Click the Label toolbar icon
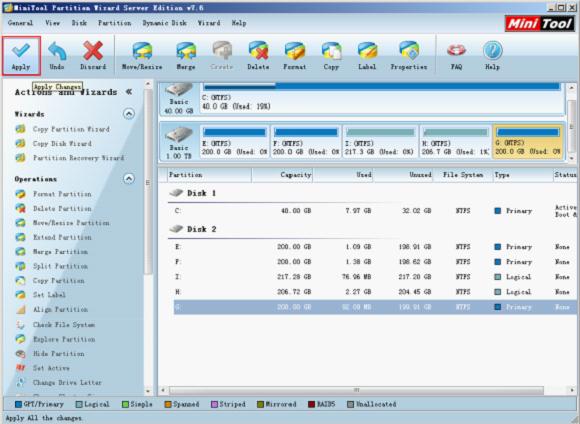This screenshot has width=580, height=424. (367, 51)
